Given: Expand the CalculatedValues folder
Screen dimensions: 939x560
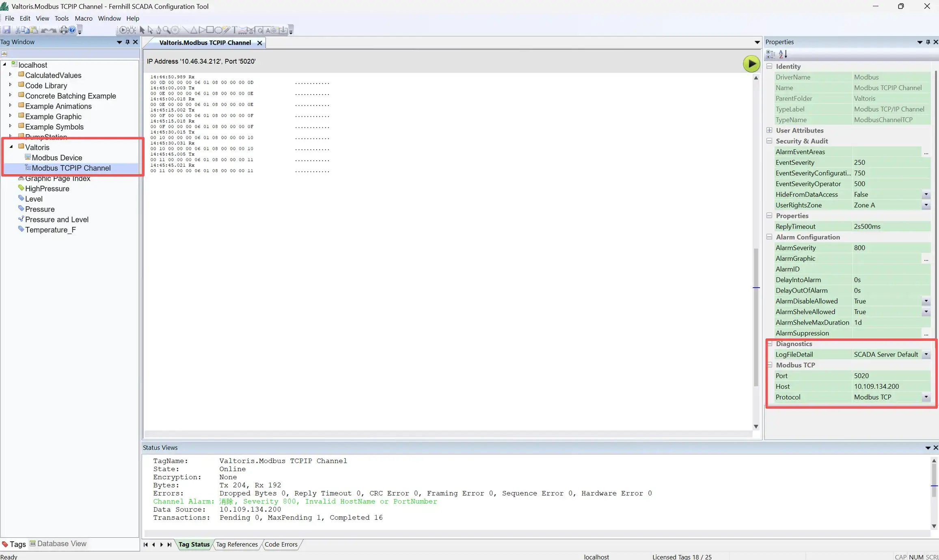Looking at the screenshot, I should click(10, 75).
